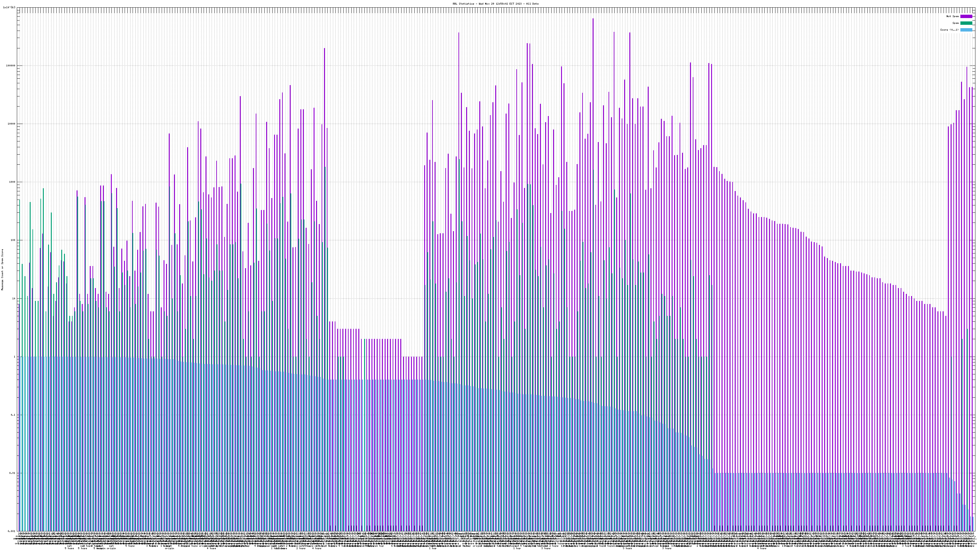Click the 0.01 y-axis tick label
This screenshot has width=980, height=551.
coord(13,473)
